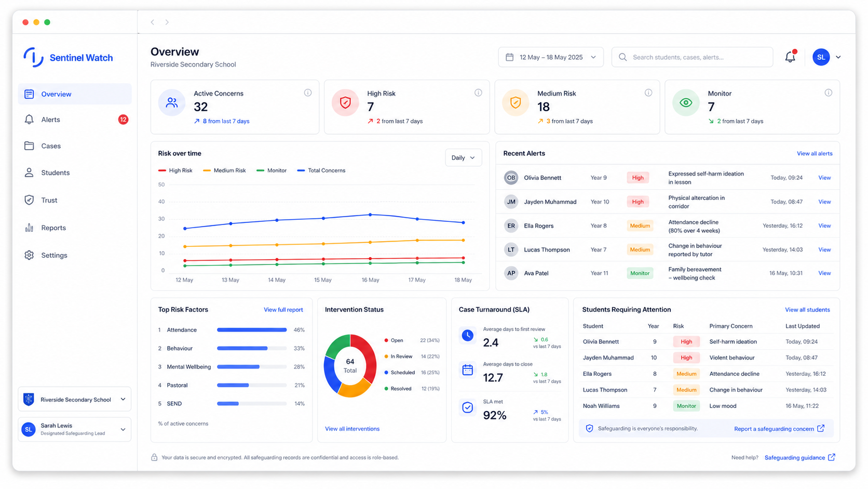Click the red High Risk shield icon
Viewport: 868px width, 489px height.
[x=345, y=103]
